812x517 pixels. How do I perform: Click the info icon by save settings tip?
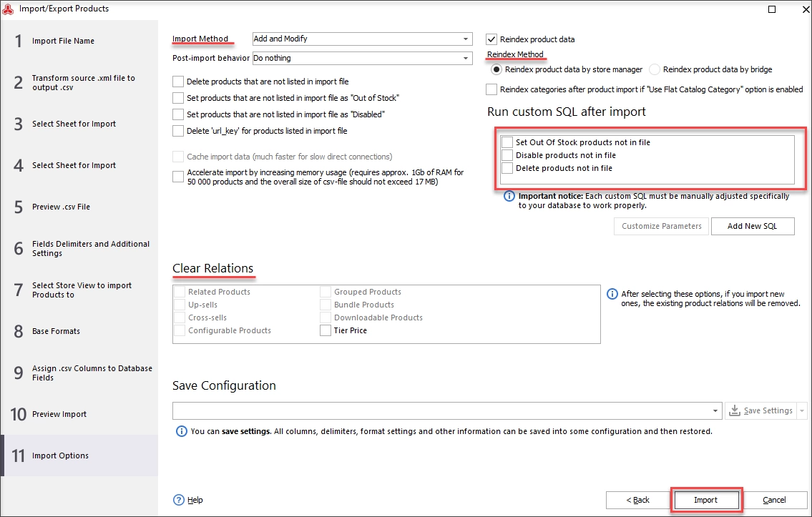pyautogui.click(x=181, y=431)
